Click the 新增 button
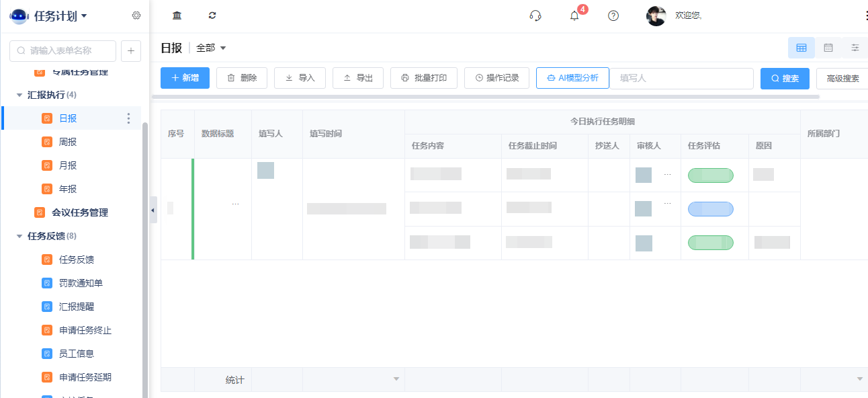Screen dimensions: 868x398 click(185, 78)
